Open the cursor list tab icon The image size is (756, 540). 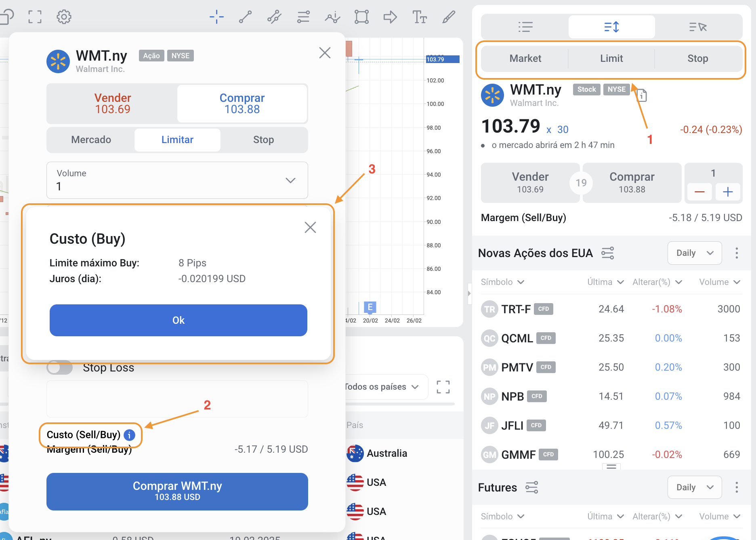click(x=698, y=27)
